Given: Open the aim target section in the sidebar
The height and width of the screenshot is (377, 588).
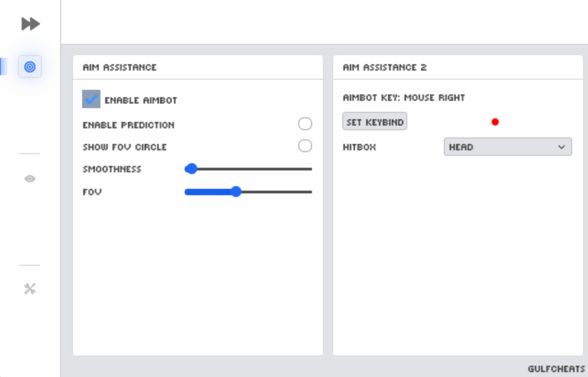Looking at the screenshot, I should pyautogui.click(x=30, y=66).
